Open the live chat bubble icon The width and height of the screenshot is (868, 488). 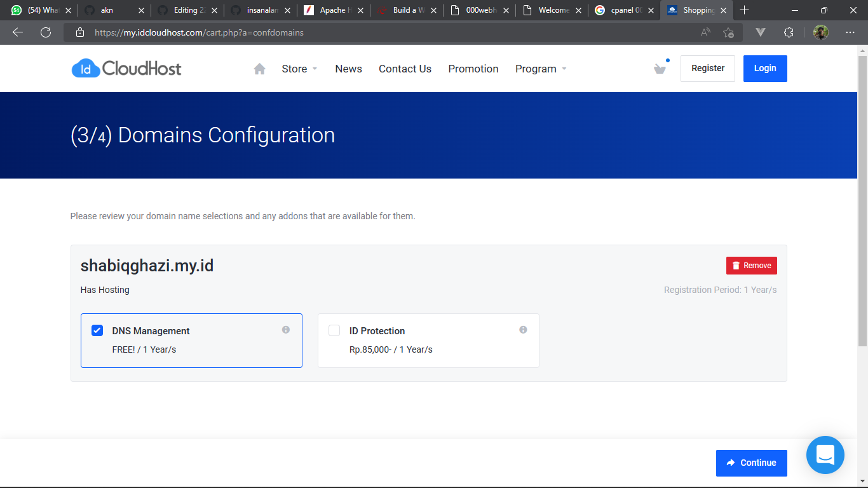pyautogui.click(x=825, y=455)
